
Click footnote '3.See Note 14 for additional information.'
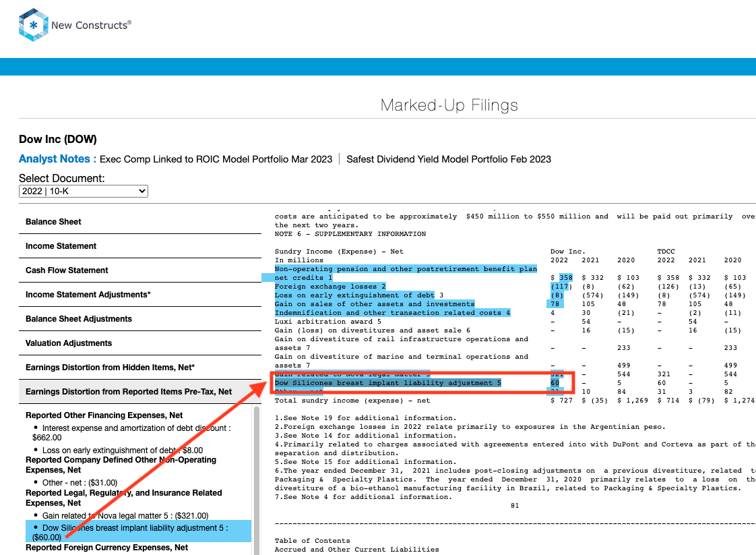(x=365, y=436)
